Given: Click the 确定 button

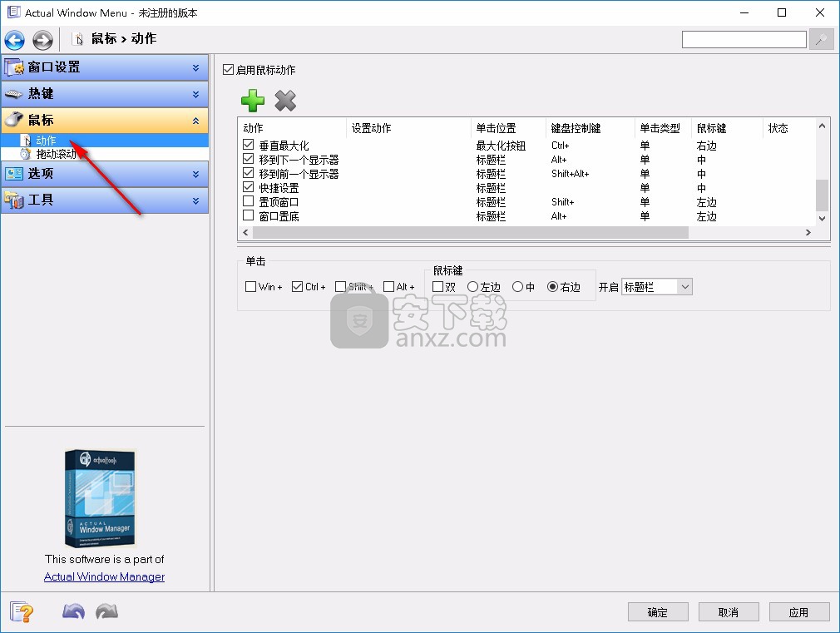Looking at the screenshot, I should point(658,612).
